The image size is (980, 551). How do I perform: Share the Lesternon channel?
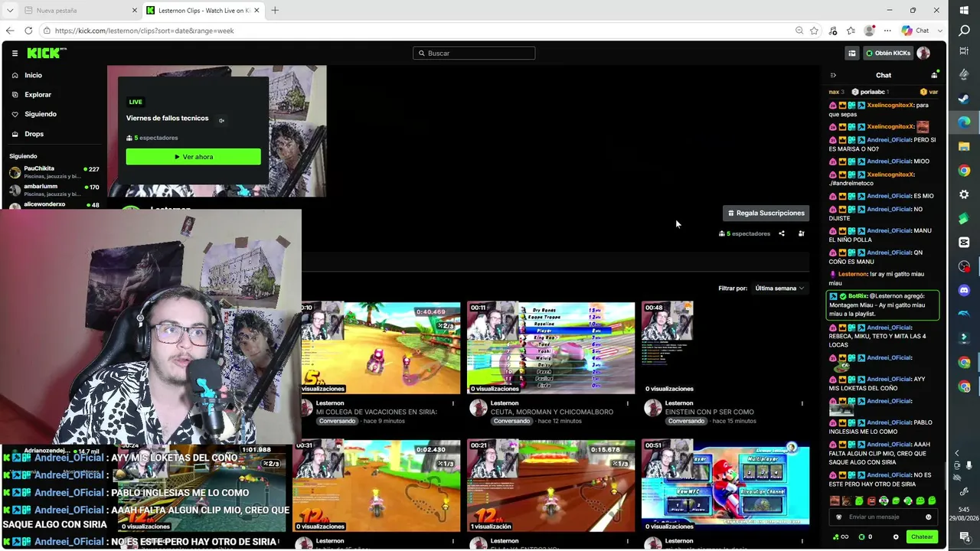[782, 233]
